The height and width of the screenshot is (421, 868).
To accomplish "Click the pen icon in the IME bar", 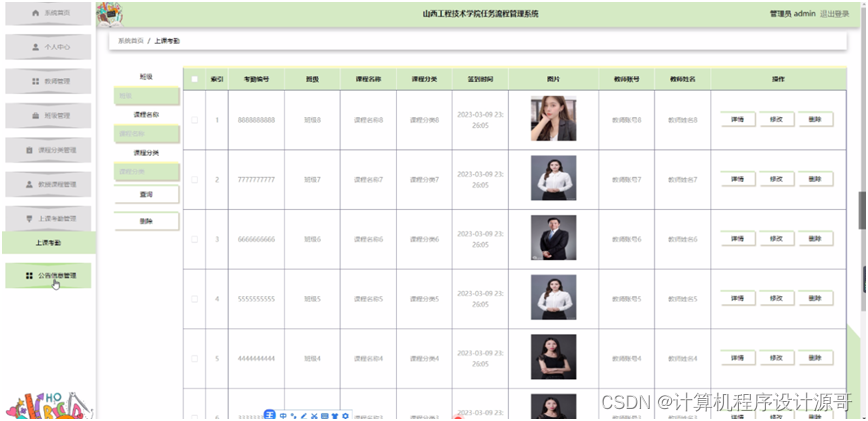I will [303, 415].
